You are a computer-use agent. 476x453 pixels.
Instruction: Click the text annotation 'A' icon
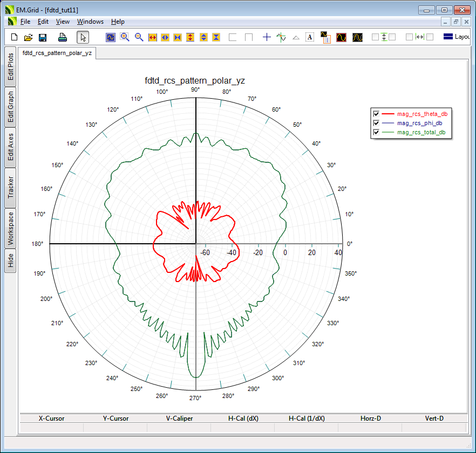tap(310, 37)
